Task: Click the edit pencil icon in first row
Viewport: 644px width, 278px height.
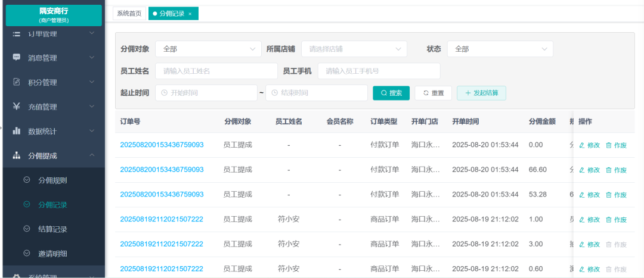Action: click(x=582, y=145)
